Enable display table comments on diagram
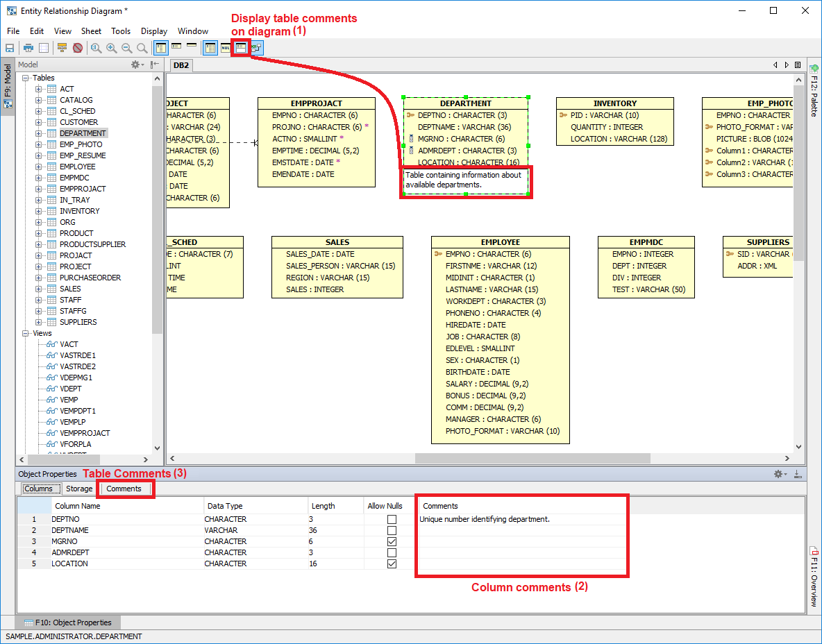The image size is (822, 644). 241,48
